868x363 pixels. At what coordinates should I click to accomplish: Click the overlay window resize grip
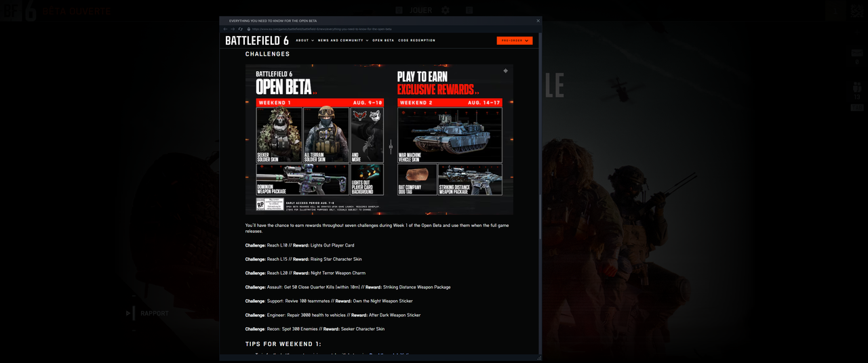tap(539, 358)
